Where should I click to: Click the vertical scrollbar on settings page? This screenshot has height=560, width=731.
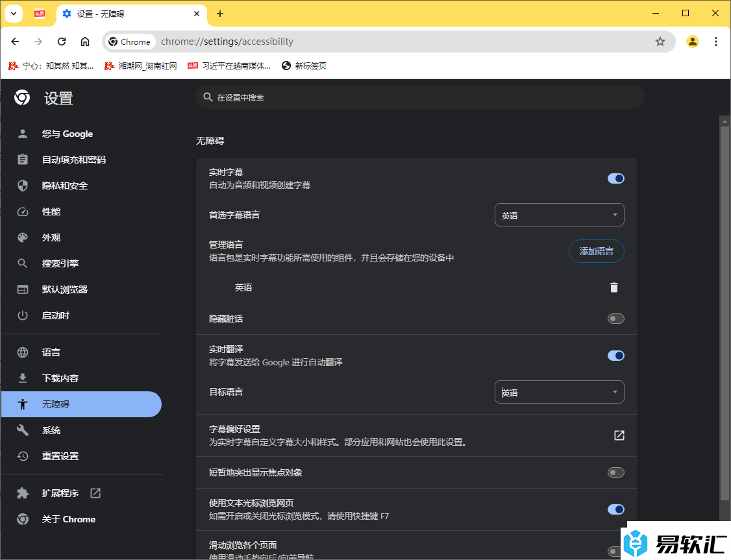tap(724, 312)
